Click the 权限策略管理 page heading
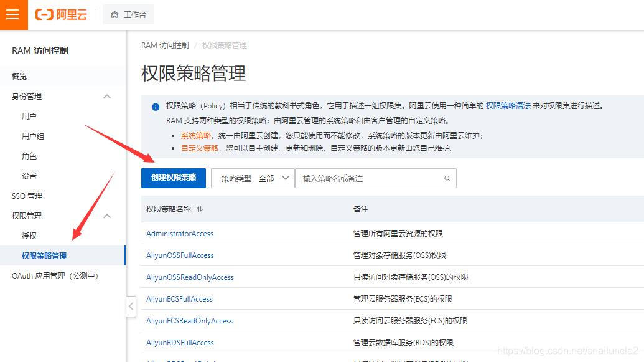Screen dimensions: 644x362 tap(194, 74)
